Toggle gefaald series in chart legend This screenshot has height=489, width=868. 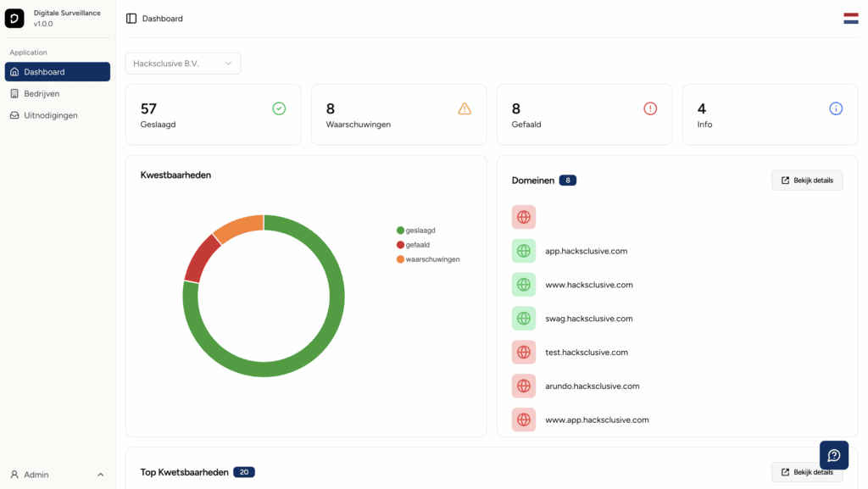point(416,245)
